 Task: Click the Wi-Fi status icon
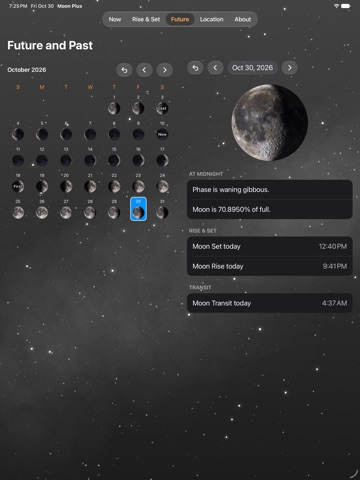tap(336, 6)
